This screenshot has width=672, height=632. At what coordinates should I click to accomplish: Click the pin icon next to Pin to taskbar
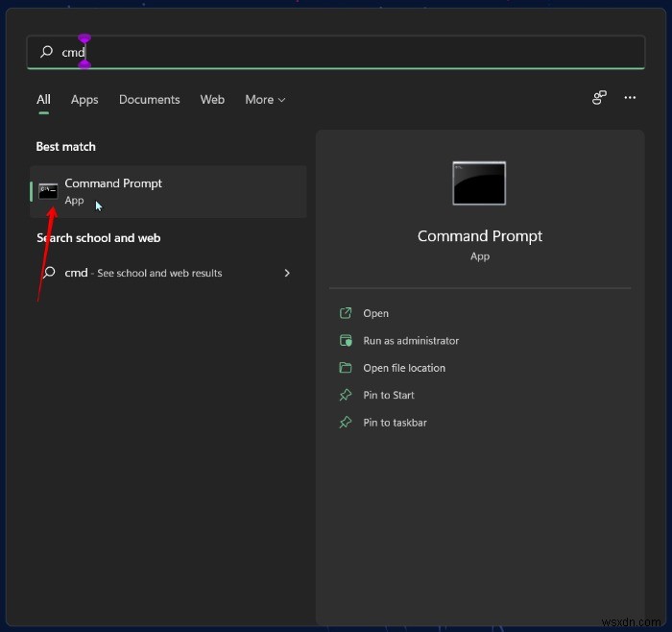point(346,423)
